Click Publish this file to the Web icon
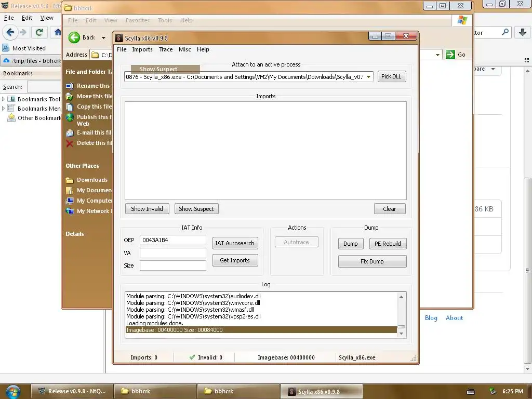 tap(70, 117)
